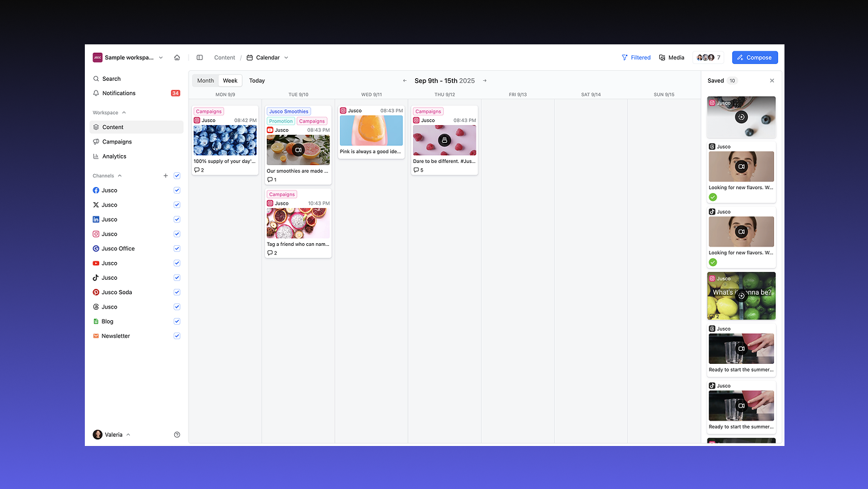Select Content in workspace menu
The height and width of the screenshot is (489, 868).
(x=136, y=127)
